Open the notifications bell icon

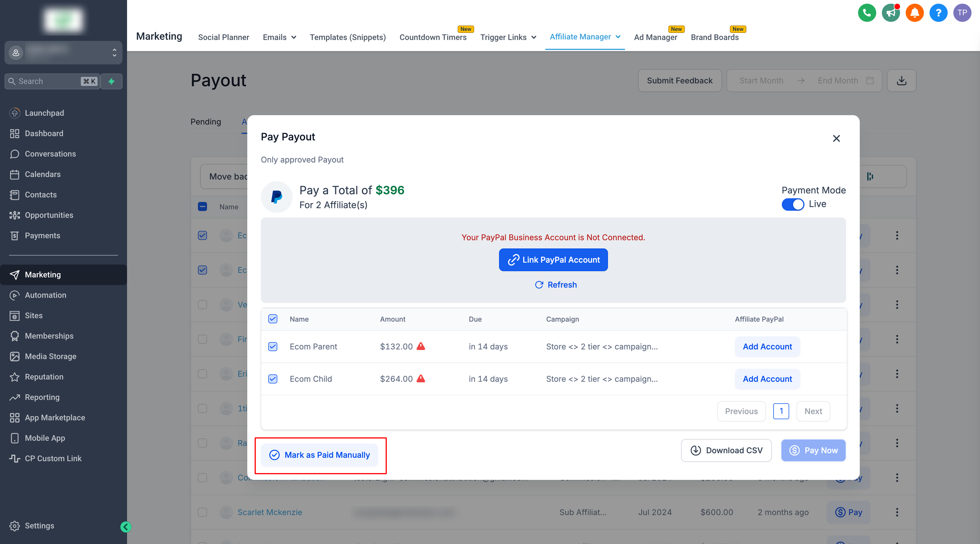[x=914, y=12]
